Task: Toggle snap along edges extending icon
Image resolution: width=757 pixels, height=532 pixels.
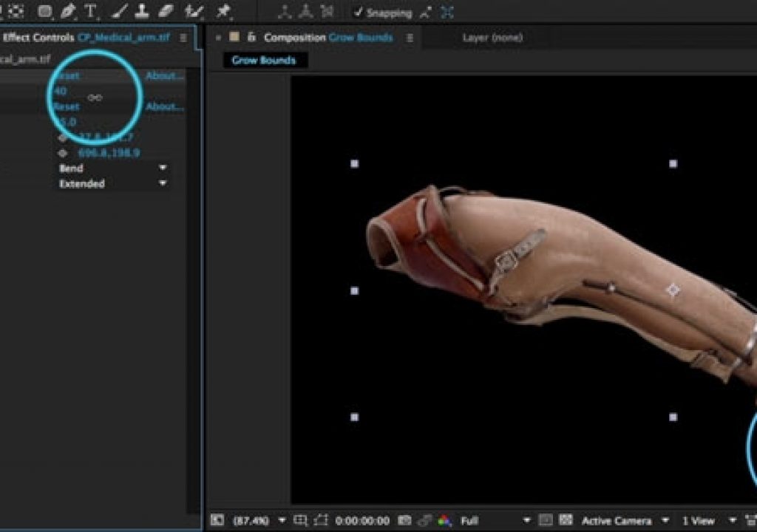Action: click(425, 13)
